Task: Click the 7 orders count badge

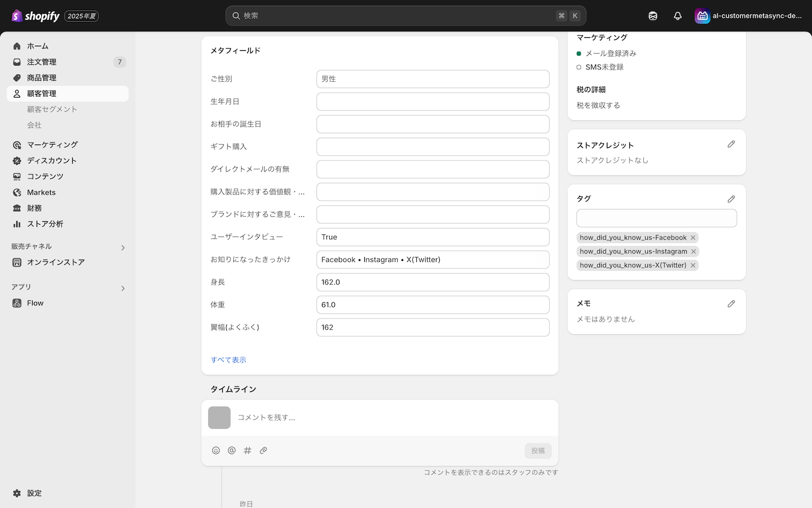Action: 120,62
